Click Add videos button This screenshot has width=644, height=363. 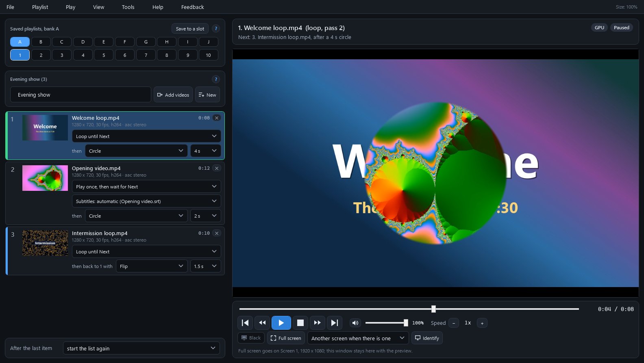click(x=173, y=95)
